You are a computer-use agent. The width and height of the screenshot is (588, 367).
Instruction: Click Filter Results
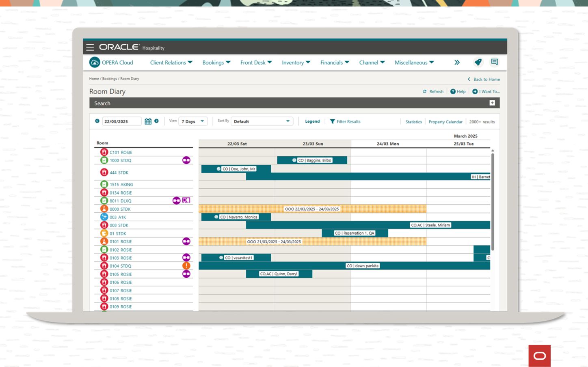click(345, 121)
